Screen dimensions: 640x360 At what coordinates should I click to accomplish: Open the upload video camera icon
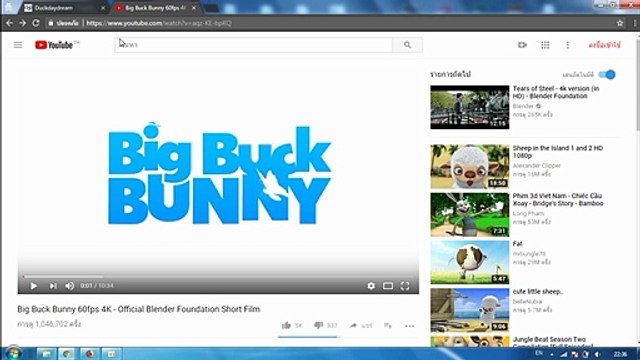[522, 45]
